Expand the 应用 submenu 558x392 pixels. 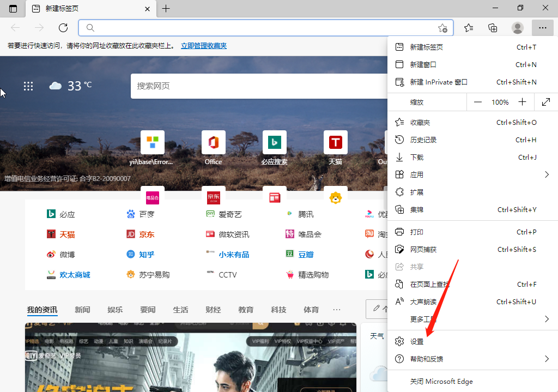pos(547,175)
